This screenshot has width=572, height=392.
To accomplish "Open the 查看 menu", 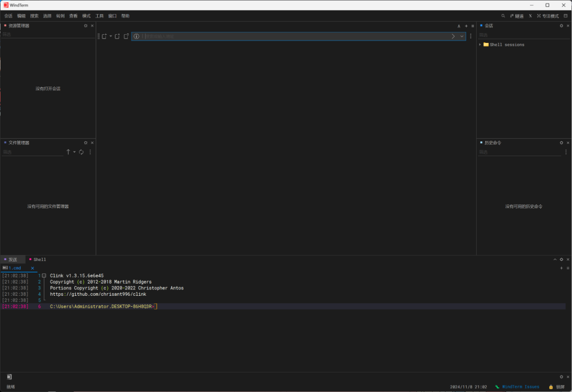I will 73,16.
